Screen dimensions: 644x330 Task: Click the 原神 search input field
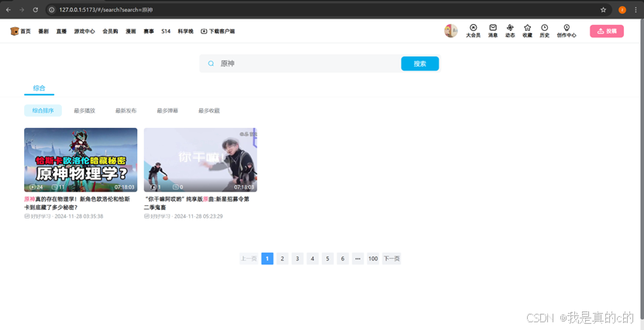click(x=308, y=64)
